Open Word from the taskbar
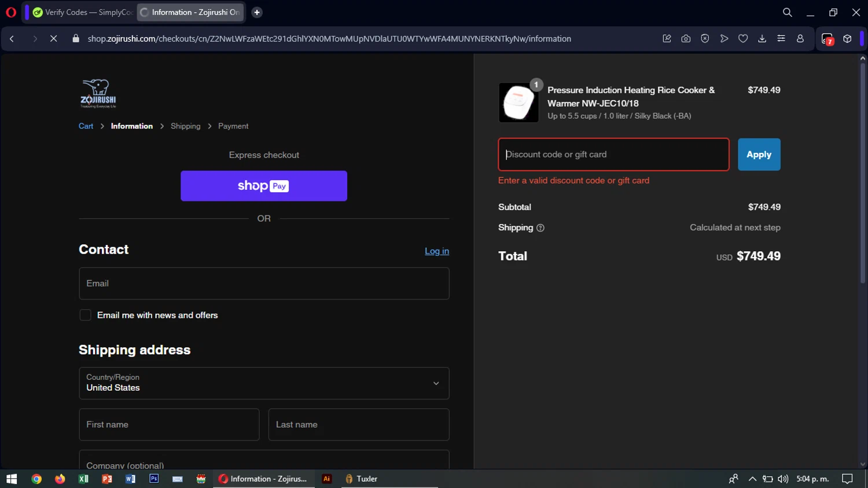Image resolution: width=868 pixels, height=488 pixels. click(x=130, y=479)
